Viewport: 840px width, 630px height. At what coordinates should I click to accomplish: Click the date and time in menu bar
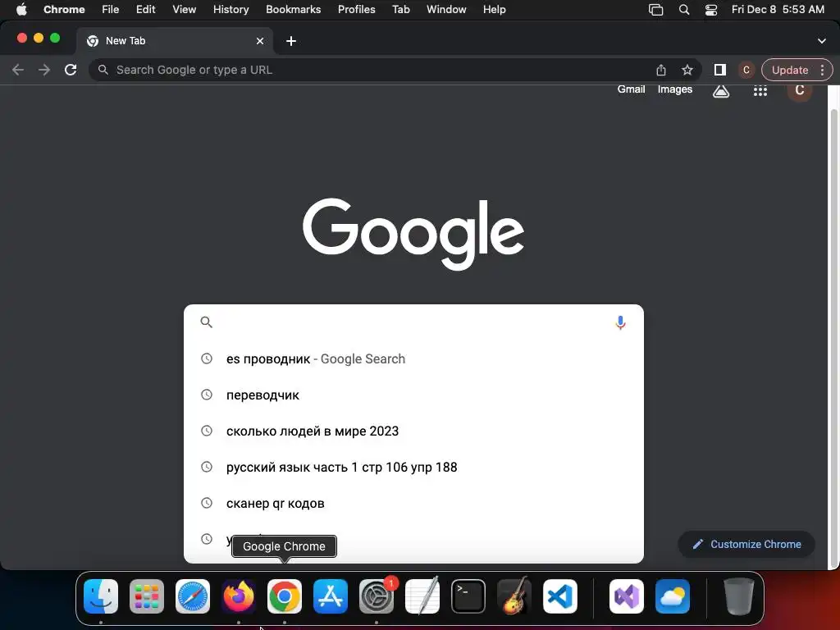pos(778,9)
